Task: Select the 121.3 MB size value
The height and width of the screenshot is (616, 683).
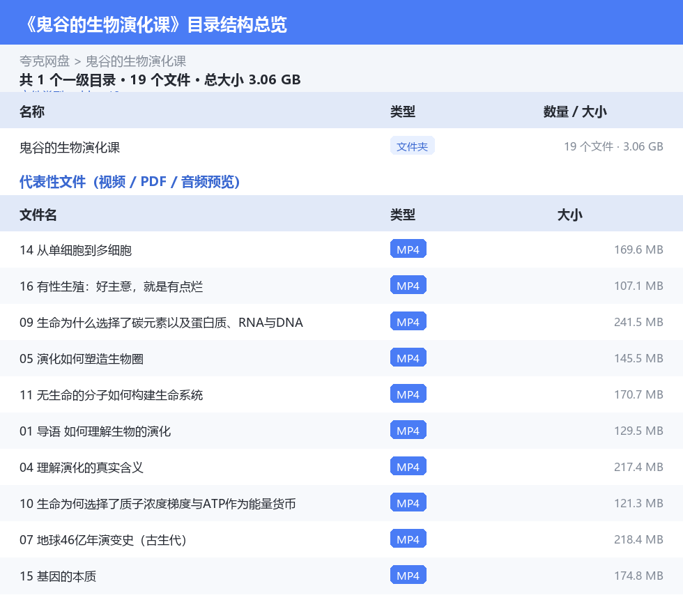Action: click(638, 502)
